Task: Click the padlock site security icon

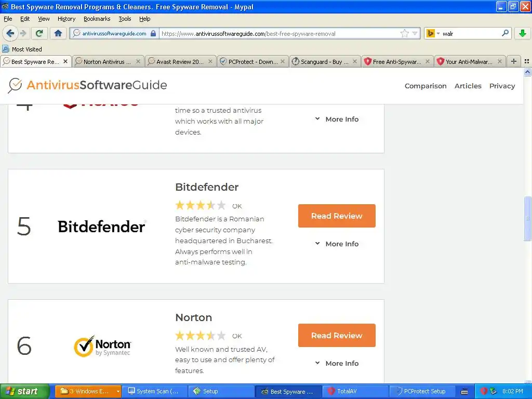Action: tap(153, 33)
